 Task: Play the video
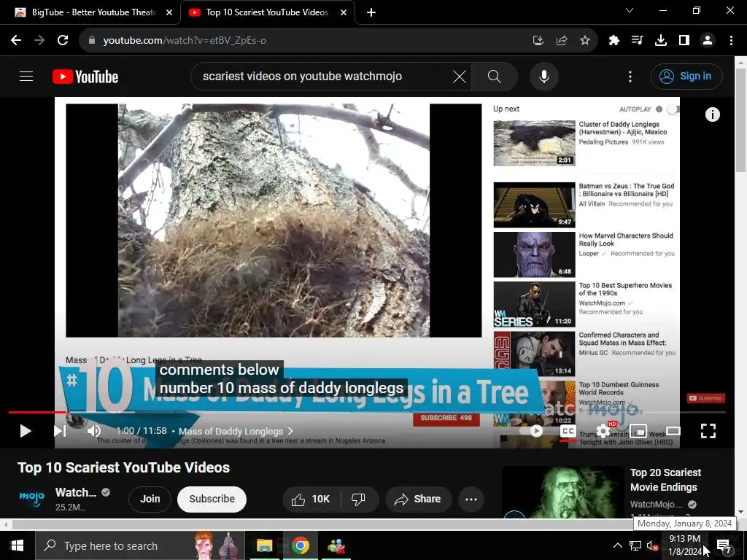[x=26, y=431]
